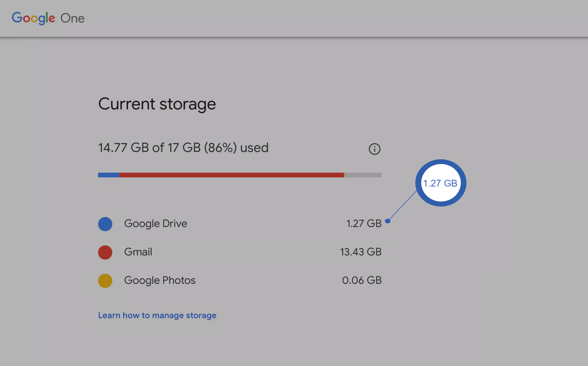This screenshot has height=366, width=588.
Task: Open Learn how to manage storage link
Action: tap(157, 315)
